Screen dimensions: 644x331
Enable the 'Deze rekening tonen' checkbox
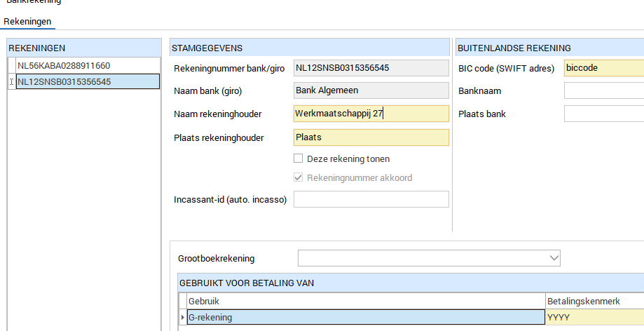(299, 159)
